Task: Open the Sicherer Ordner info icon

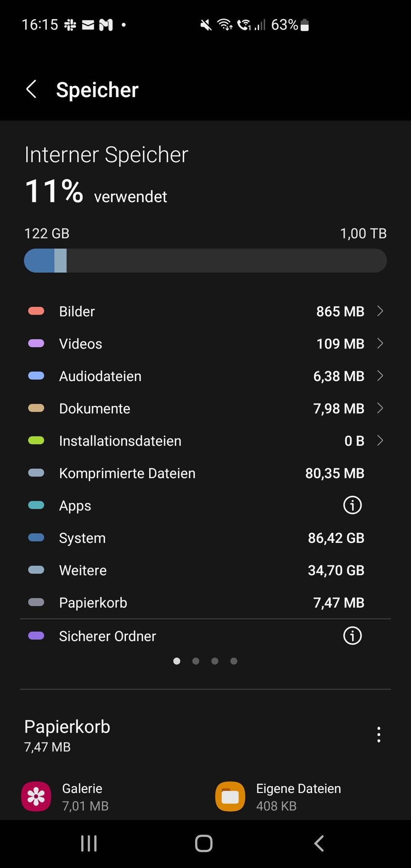Action: pos(352,636)
